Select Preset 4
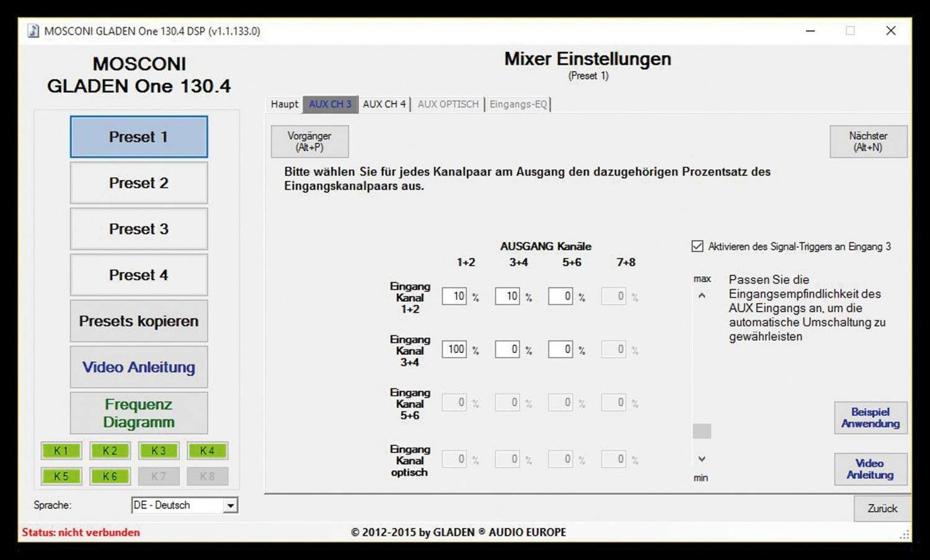This screenshot has width=930, height=560. [x=139, y=274]
